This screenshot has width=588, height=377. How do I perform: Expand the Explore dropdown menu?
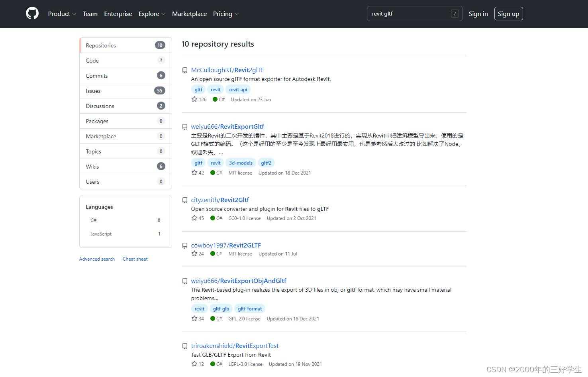point(152,14)
